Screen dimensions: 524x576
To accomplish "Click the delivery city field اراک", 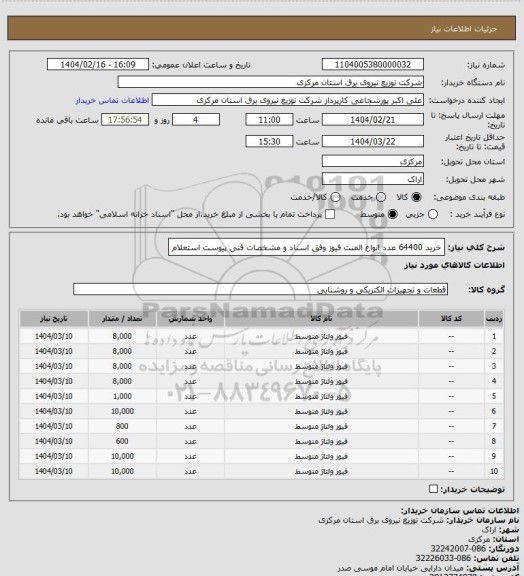I will pos(373,179).
